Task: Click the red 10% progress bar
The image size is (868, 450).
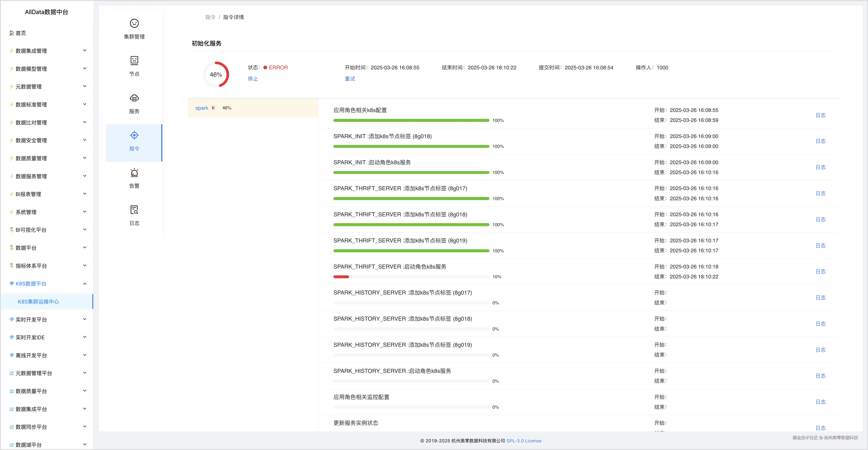Action: coord(341,277)
